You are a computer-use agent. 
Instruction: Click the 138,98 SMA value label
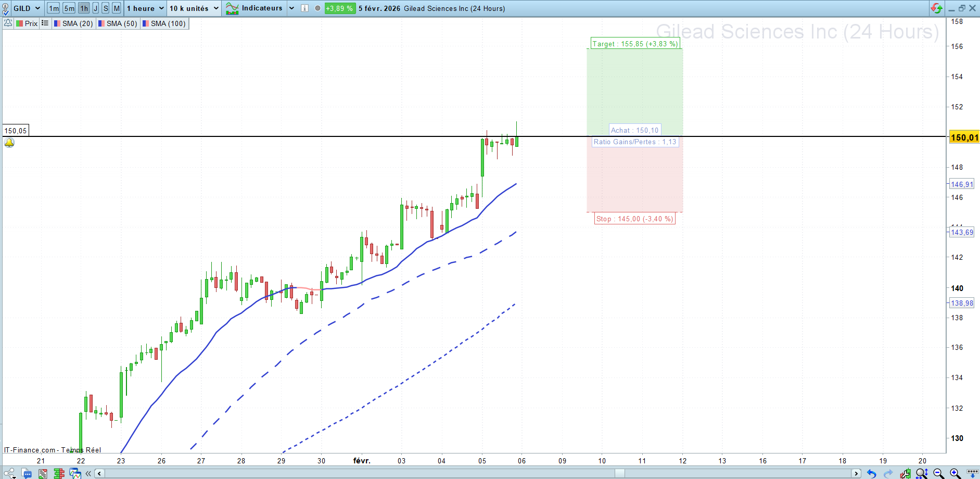[962, 303]
